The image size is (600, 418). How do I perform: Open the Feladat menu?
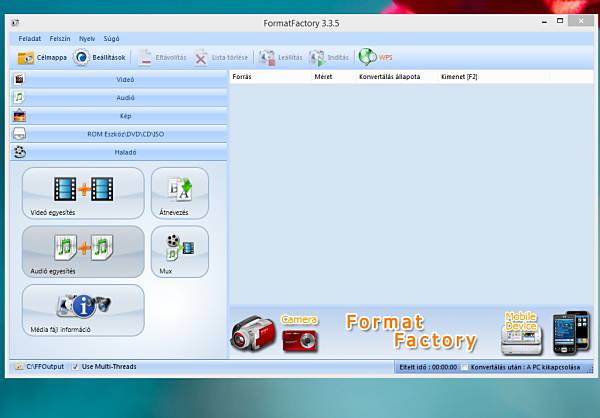coord(29,39)
